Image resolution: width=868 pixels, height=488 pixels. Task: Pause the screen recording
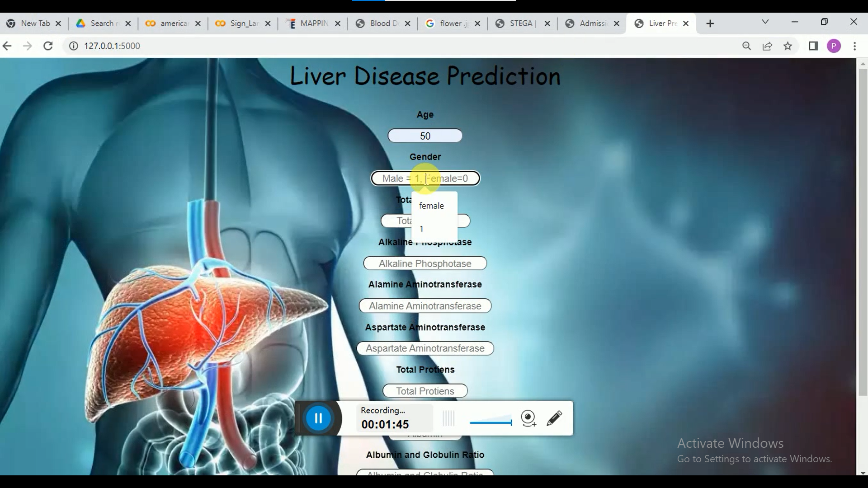pyautogui.click(x=318, y=418)
